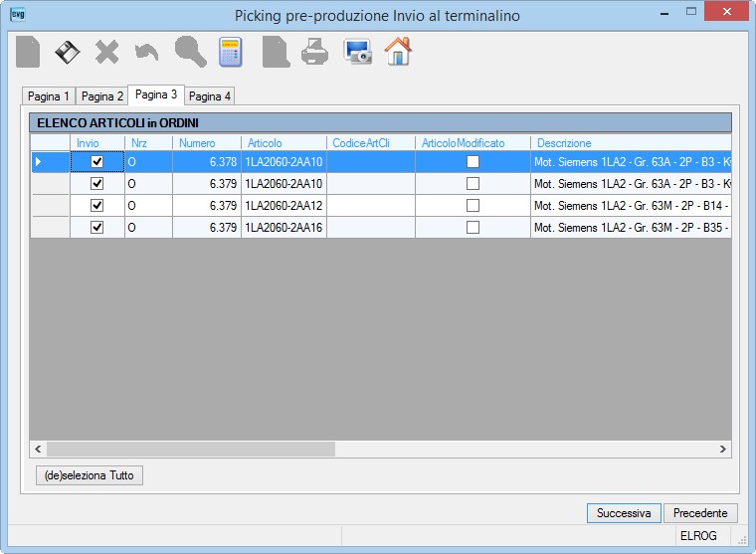Check ArticoloModificato for article 1LA2060-2AA16
Screen dimensions: 756x554
point(472,227)
